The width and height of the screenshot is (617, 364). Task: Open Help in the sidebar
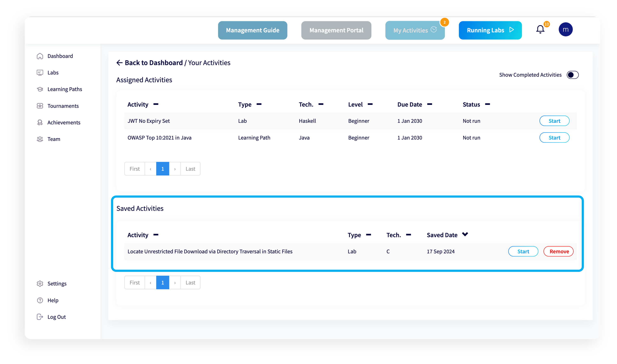53,301
